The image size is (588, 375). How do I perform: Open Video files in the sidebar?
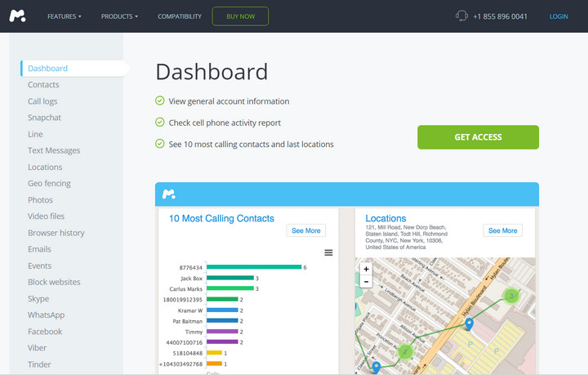(x=46, y=217)
